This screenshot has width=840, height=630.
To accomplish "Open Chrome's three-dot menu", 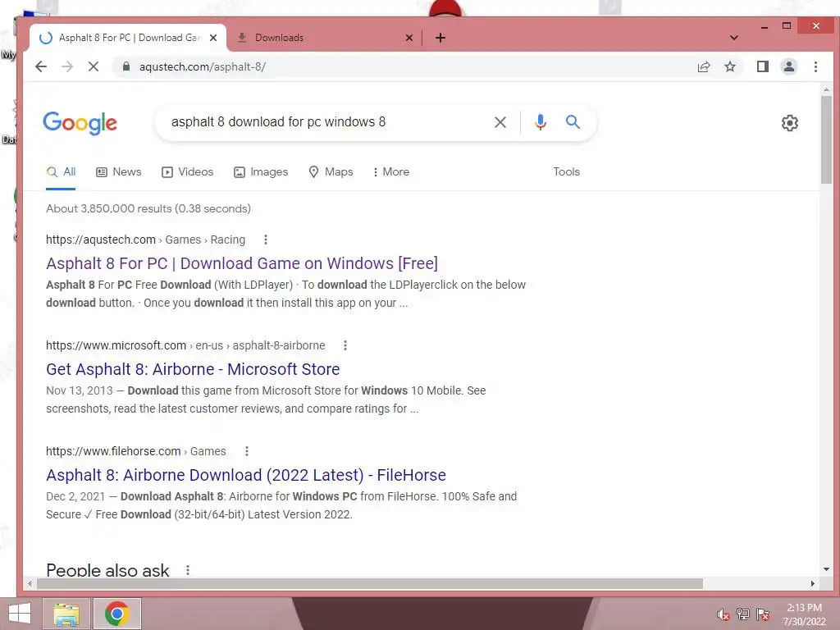I will pyautogui.click(x=815, y=66).
